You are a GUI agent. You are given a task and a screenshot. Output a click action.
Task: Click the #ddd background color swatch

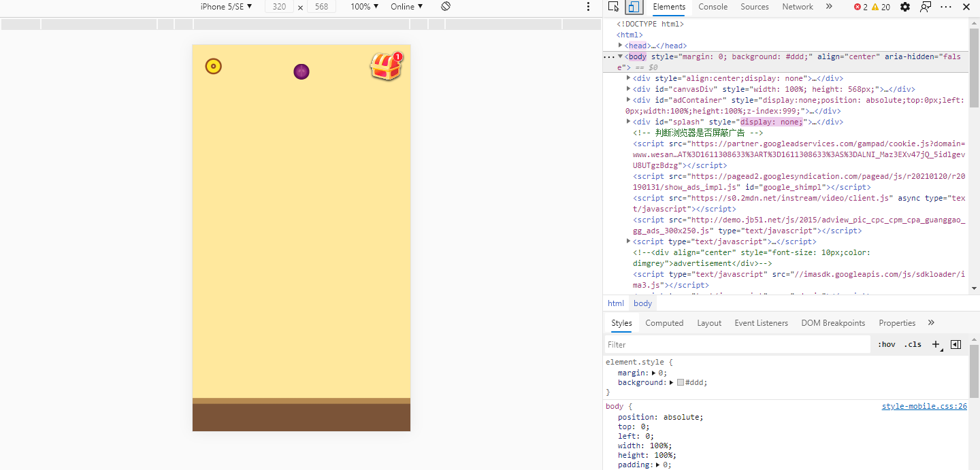click(681, 382)
